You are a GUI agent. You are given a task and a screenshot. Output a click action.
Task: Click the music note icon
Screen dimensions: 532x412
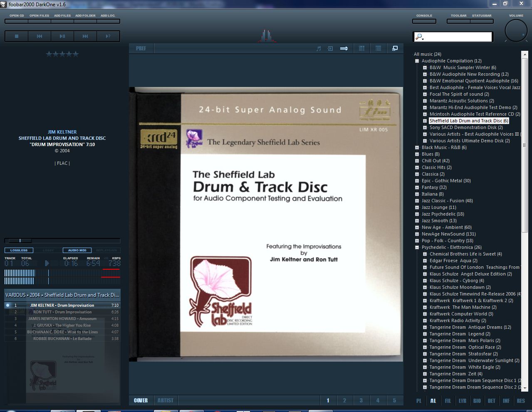pos(319,49)
